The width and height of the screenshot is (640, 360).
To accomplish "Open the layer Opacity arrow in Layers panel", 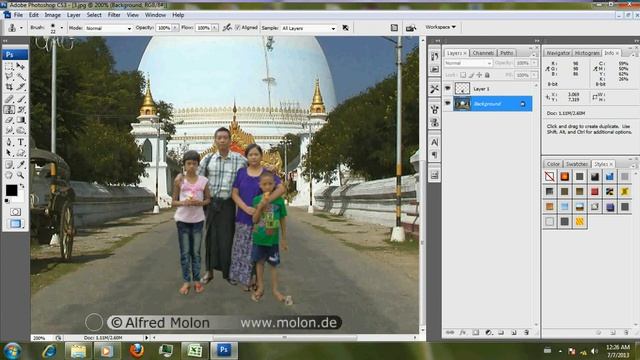I will tap(534, 63).
